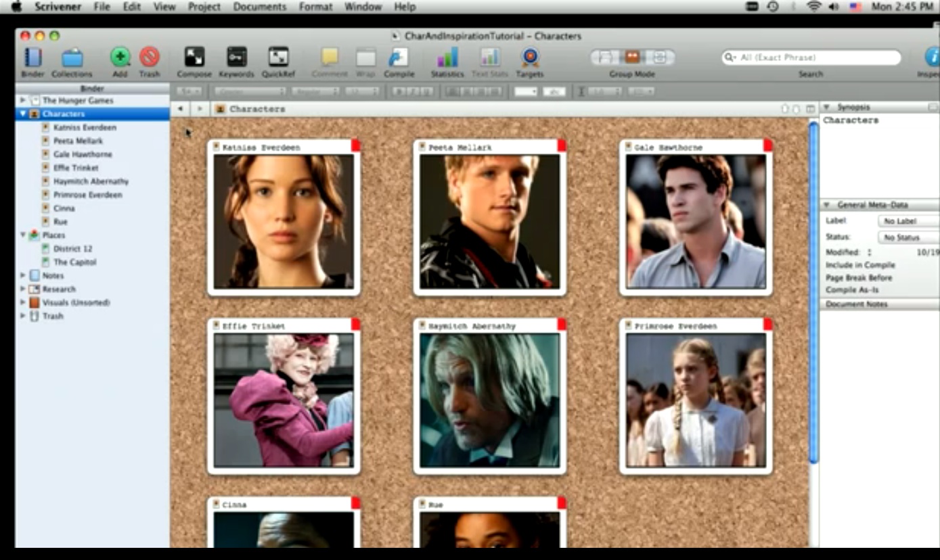Select Effie Trinket in the binder
The width and height of the screenshot is (940, 560).
[x=76, y=168]
